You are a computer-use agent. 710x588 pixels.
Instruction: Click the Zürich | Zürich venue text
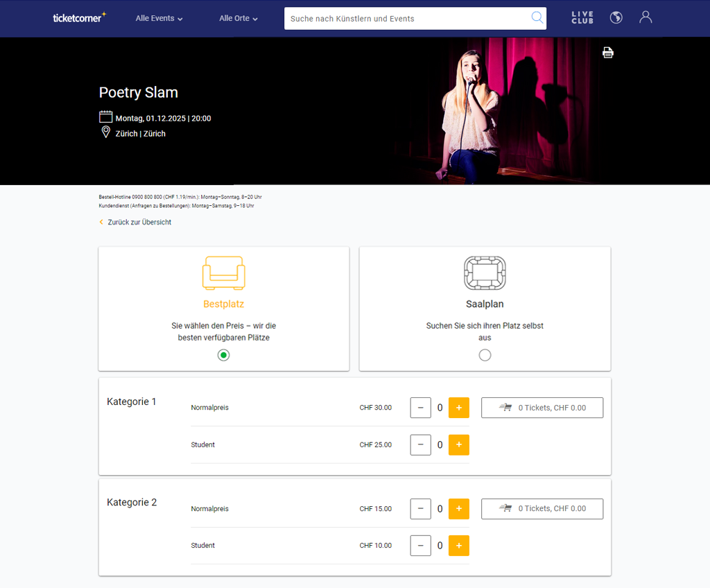[x=140, y=134]
